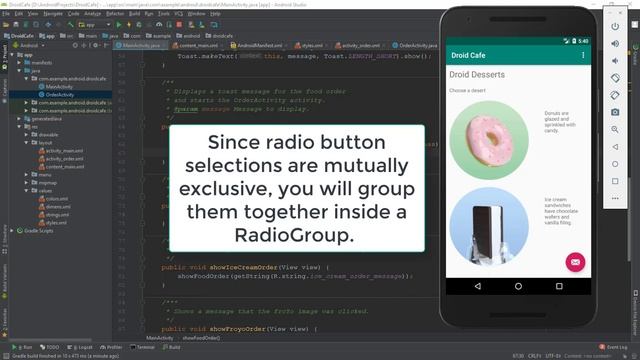Stop the running app with red square
This screenshot has width=640, height=360.
click(179, 25)
